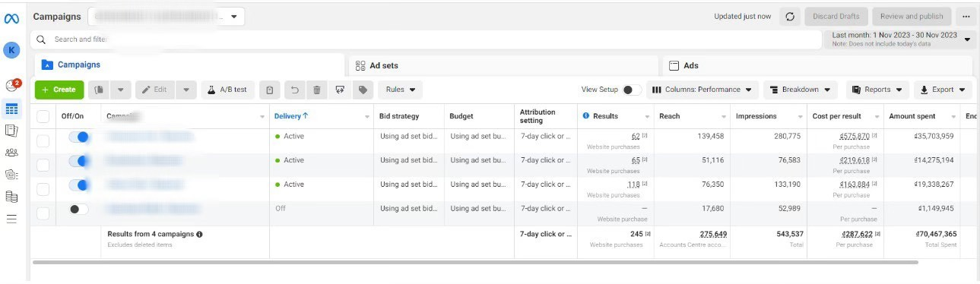Switch to the Ad sets tab
This screenshot has height=284, width=980.
click(x=503, y=65)
